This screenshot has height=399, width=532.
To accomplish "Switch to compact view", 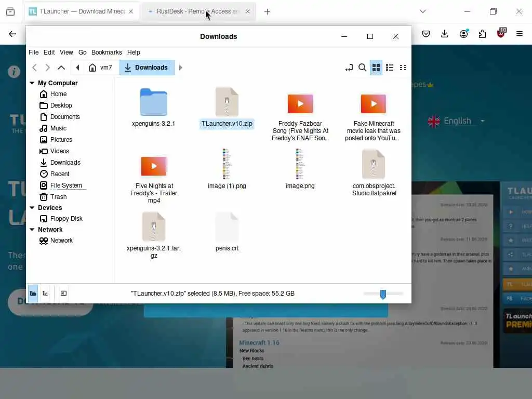I will point(403,68).
